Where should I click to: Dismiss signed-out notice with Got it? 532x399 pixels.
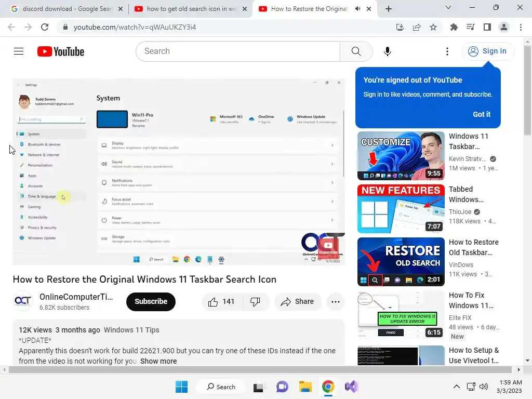[x=482, y=114]
